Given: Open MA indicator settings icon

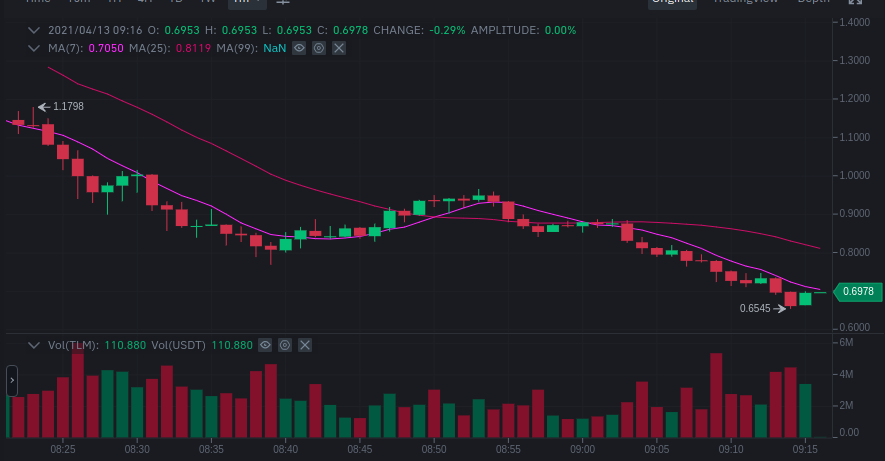Looking at the screenshot, I should pyautogui.click(x=319, y=49).
